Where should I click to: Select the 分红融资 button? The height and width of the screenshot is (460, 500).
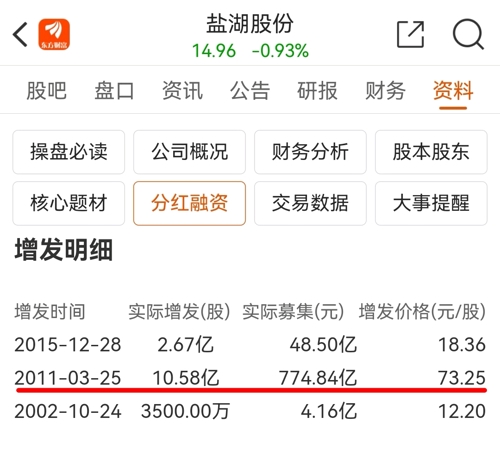pyautogui.click(x=190, y=203)
